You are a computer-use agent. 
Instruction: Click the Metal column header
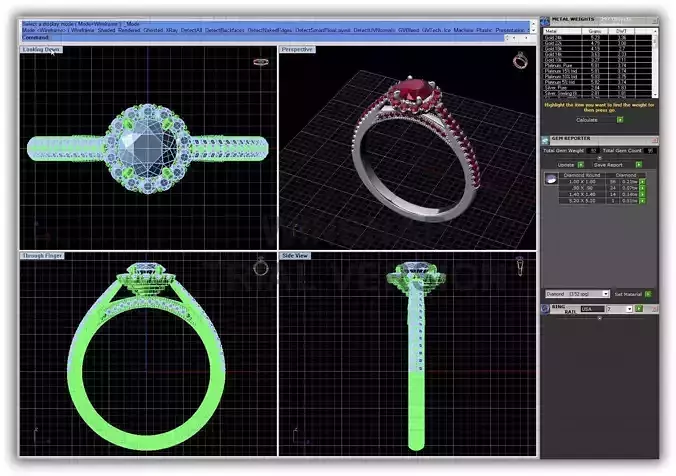pos(563,31)
